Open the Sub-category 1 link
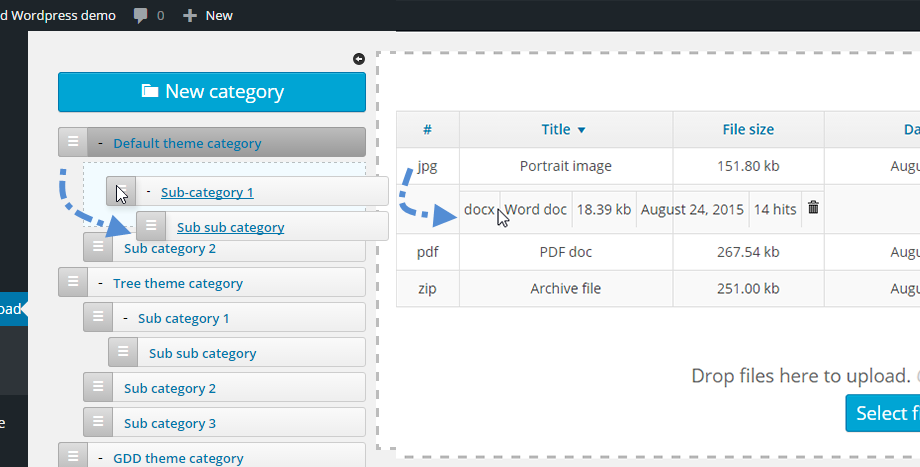The image size is (920, 467). 207,192
